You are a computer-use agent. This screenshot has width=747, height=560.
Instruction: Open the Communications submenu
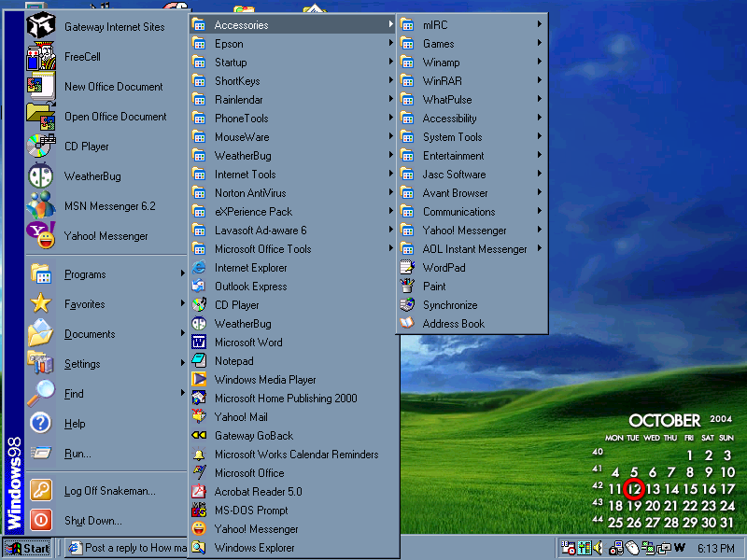pyautogui.click(x=472, y=212)
